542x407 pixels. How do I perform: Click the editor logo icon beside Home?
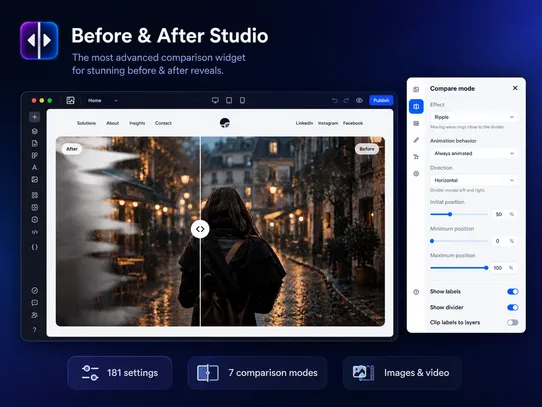click(x=70, y=100)
